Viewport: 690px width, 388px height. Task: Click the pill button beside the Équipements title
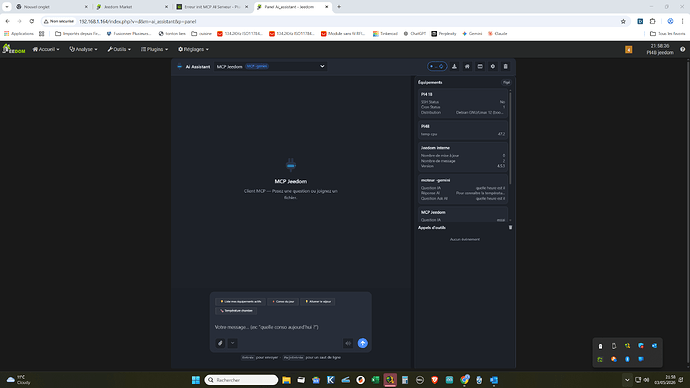pos(506,82)
